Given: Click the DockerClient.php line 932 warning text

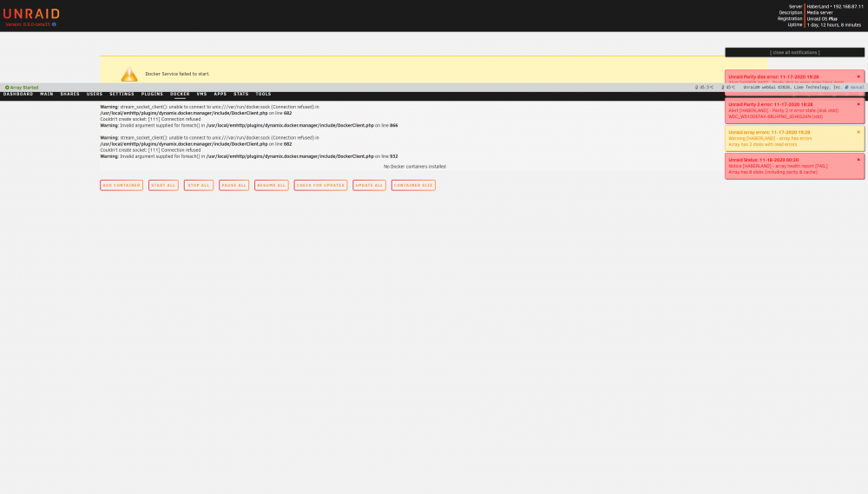Looking at the screenshot, I should 248,157.
